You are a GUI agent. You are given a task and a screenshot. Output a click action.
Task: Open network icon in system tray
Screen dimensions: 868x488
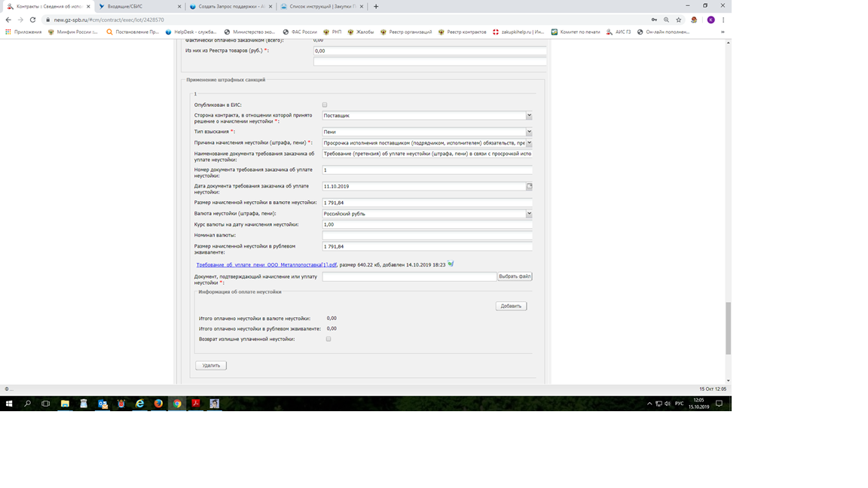click(659, 404)
